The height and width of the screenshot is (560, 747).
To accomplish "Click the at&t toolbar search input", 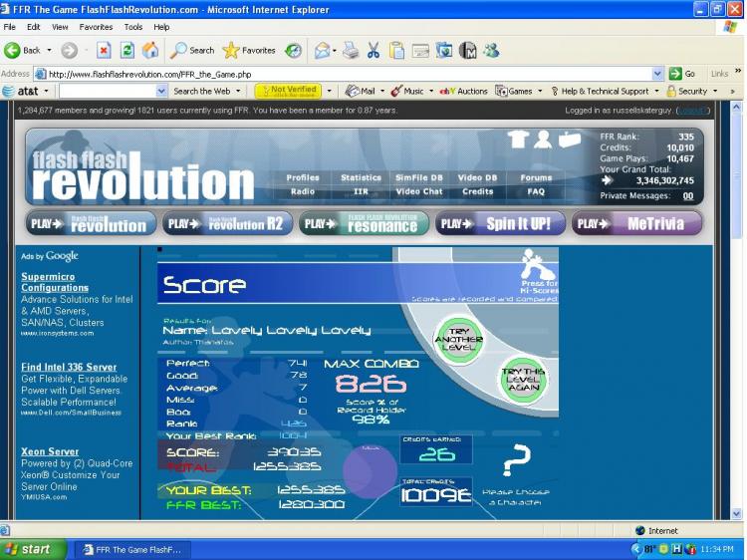I will tap(108, 91).
